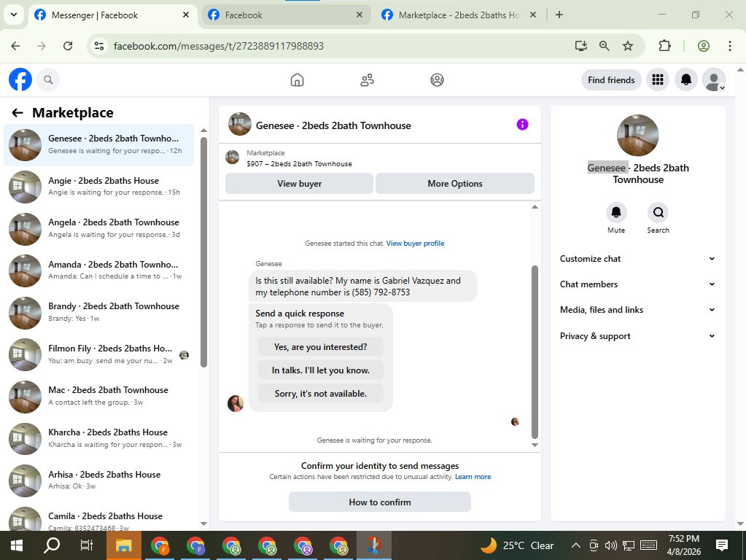Open the Mac 2beds 2bath Townhouse chat
This screenshot has height=560, width=746.
click(99, 397)
